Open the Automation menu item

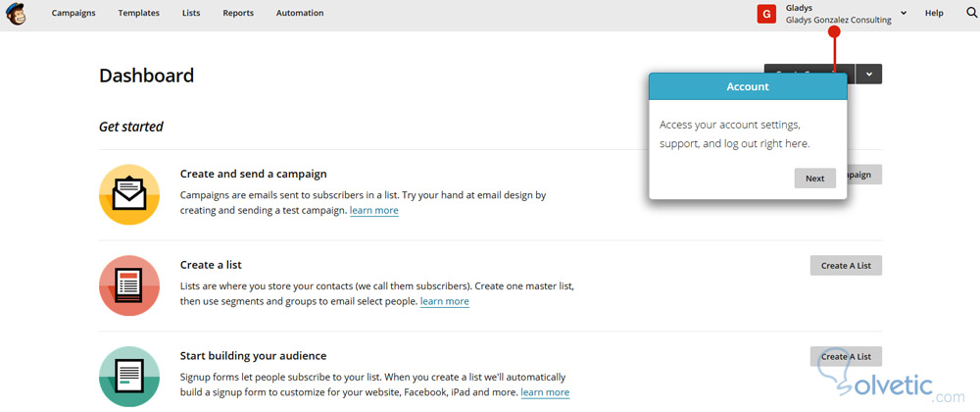[300, 14]
